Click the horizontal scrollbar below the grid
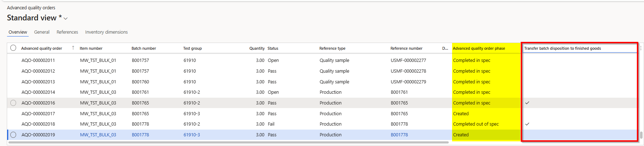 tap(229, 142)
